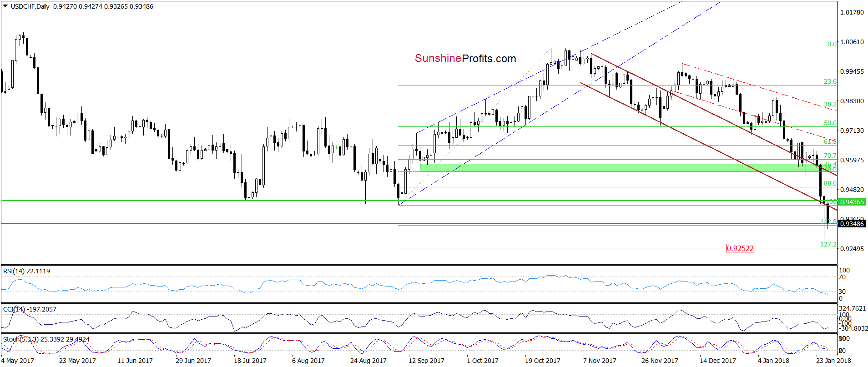
Task: Click the 38.2 Fibonacci level label
Action: pos(830,104)
